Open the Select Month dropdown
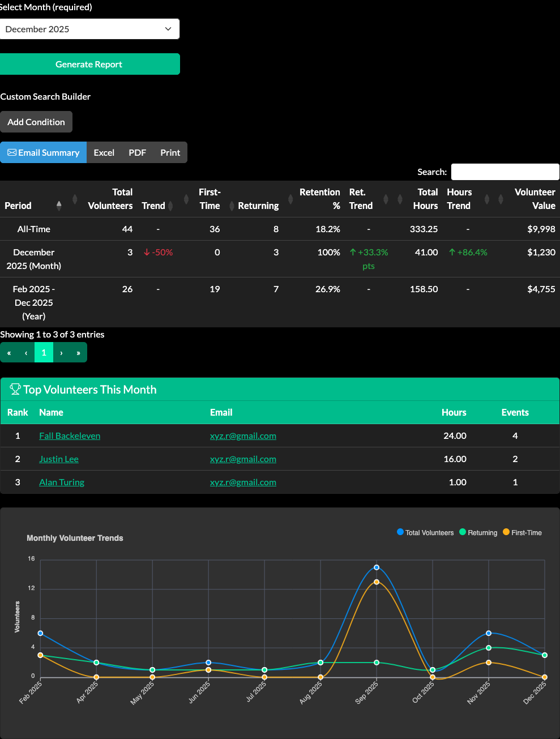Screen dimensions: 560x739 pos(89,29)
